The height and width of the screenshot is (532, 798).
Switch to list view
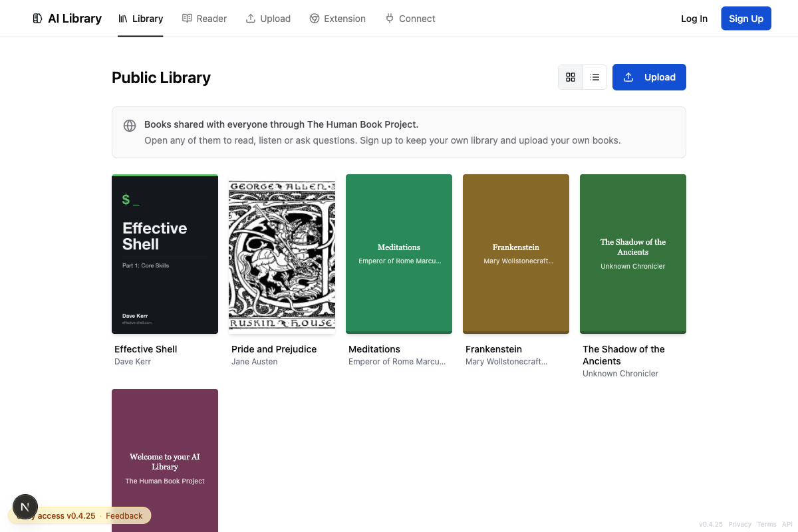coord(595,77)
